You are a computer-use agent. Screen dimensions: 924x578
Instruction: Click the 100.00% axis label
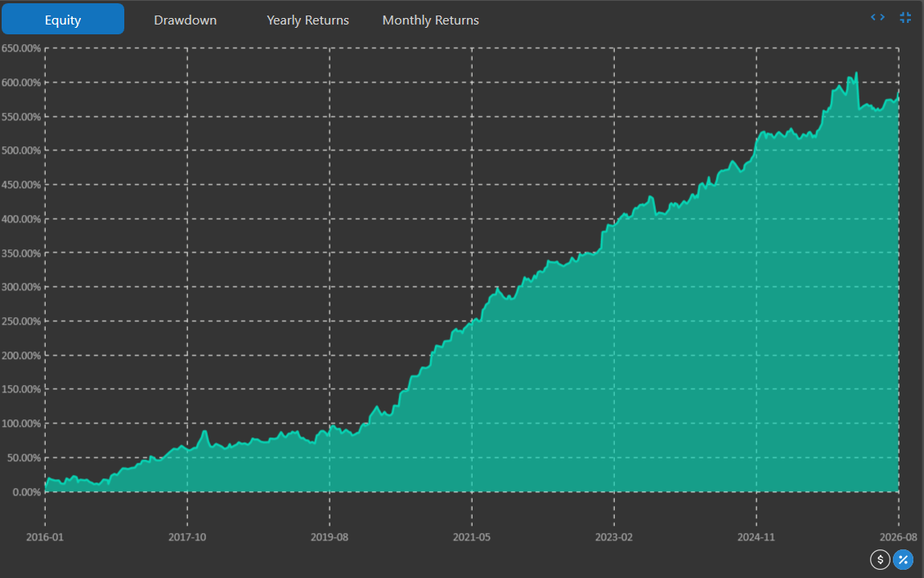[x=21, y=423]
